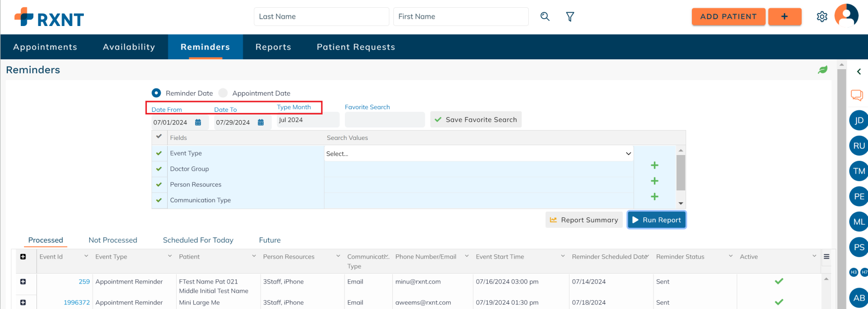Toggle the Event Type field checkmark

click(159, 153)
